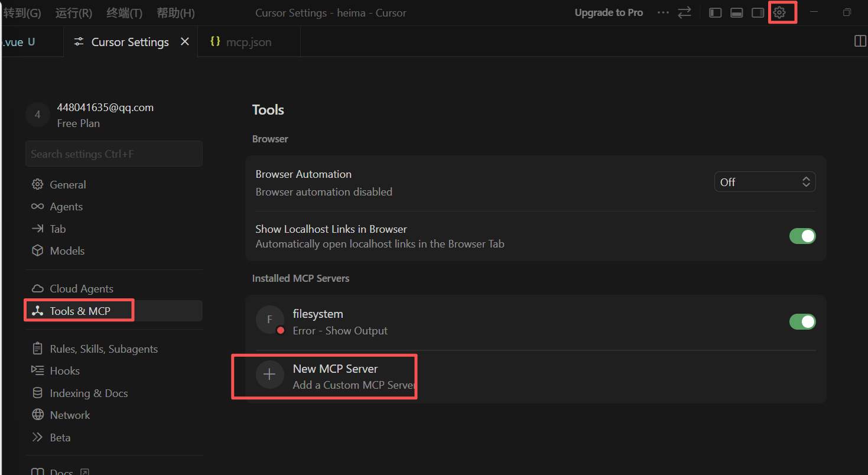Click Error - Show Output link
The width and height of the screenshot is (868, 475).
pyautogui.click(x=340, y=331)
